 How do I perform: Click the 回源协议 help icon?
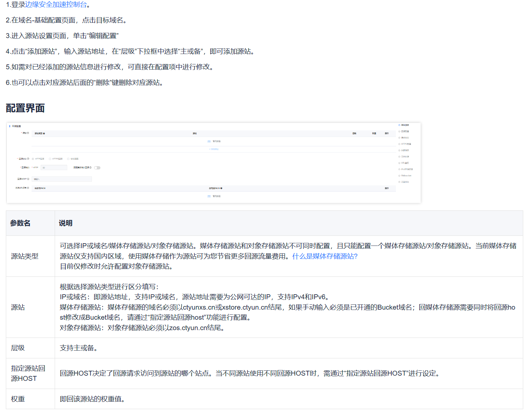[x=29, y=158]
